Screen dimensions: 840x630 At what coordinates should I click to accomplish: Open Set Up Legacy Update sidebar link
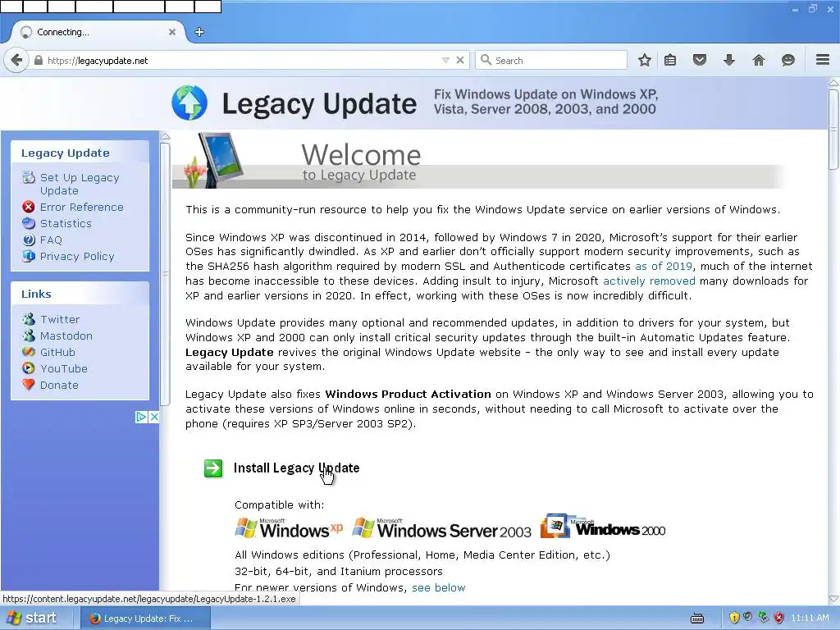(80, 185)
